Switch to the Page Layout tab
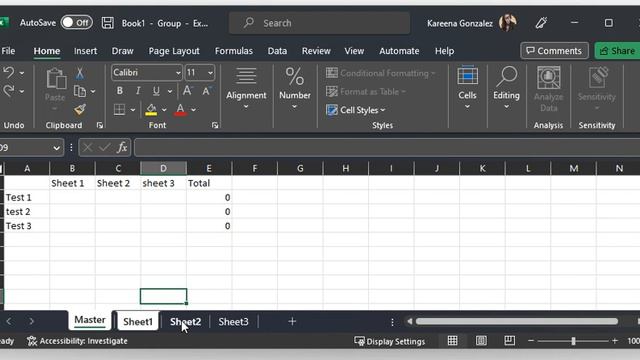The image size is (640, 360). 174,51
